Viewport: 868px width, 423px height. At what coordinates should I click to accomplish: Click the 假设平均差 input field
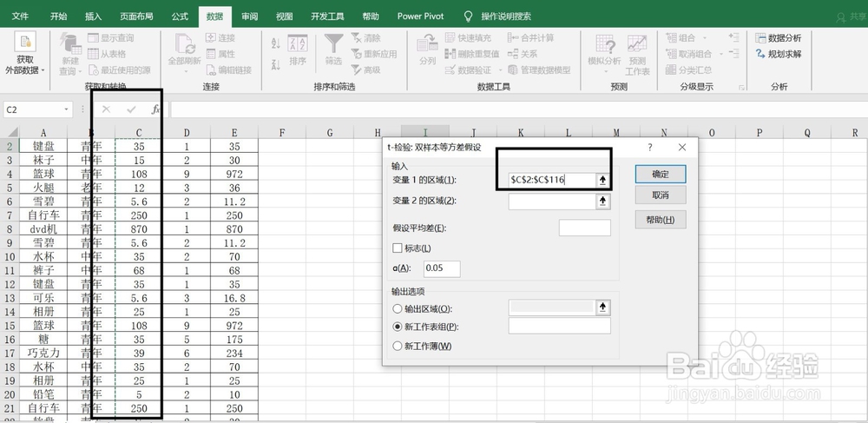coord(584,228)
